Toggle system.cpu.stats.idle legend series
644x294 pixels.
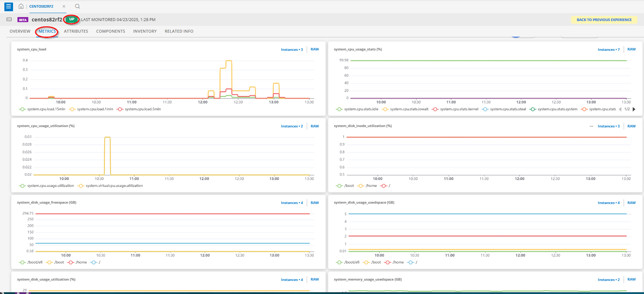click(x=357, y=109)
